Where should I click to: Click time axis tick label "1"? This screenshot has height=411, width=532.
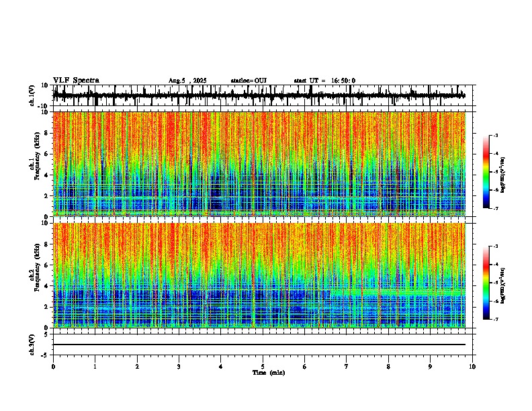tap(95, 367)
